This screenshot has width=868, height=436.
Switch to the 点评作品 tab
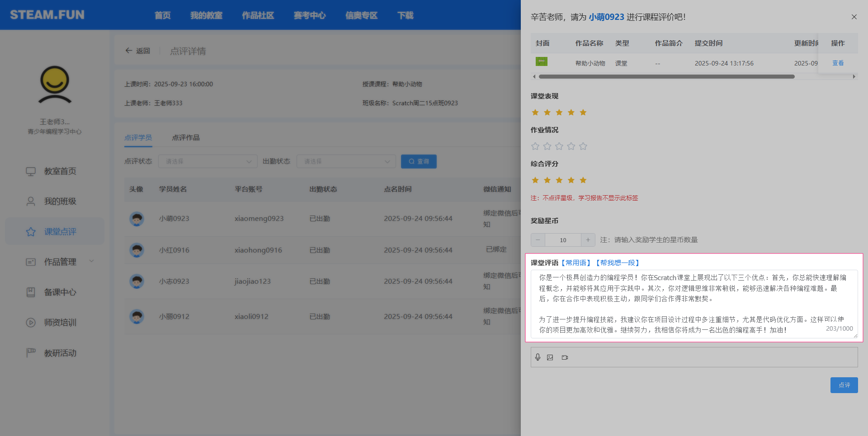[185, 138]
